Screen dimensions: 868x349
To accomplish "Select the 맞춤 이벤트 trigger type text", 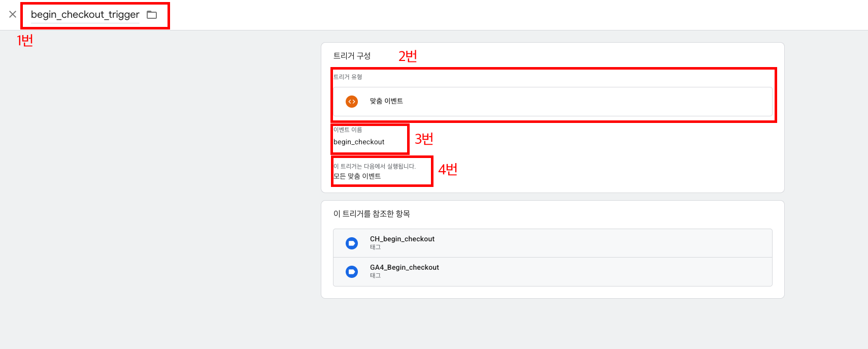I will coord(386,101).
